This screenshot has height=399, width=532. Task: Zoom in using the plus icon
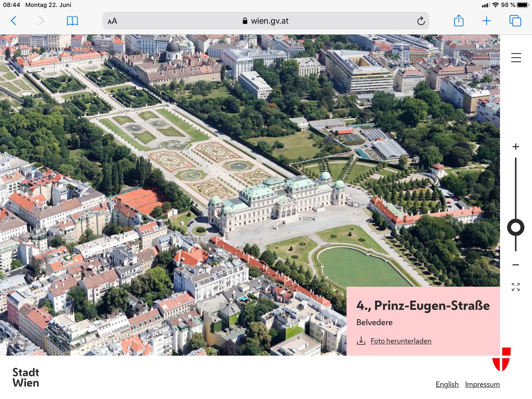(516, 146)
